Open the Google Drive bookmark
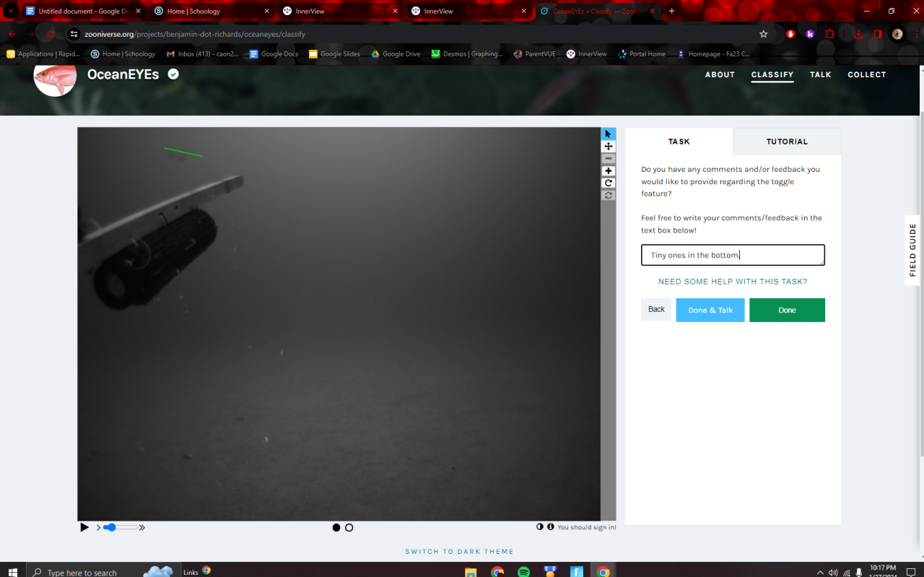924x577 pixels. pos(396,54)
